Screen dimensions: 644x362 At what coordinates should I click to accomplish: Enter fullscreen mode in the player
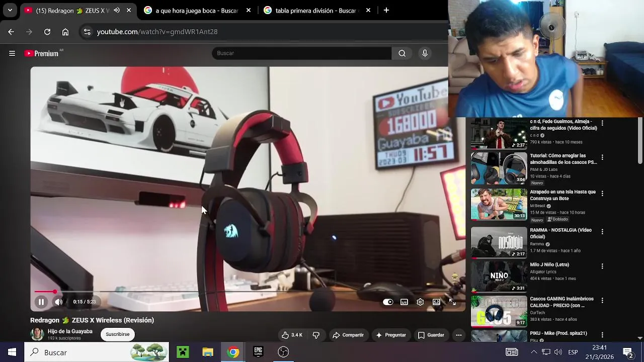tap(452, 302)
